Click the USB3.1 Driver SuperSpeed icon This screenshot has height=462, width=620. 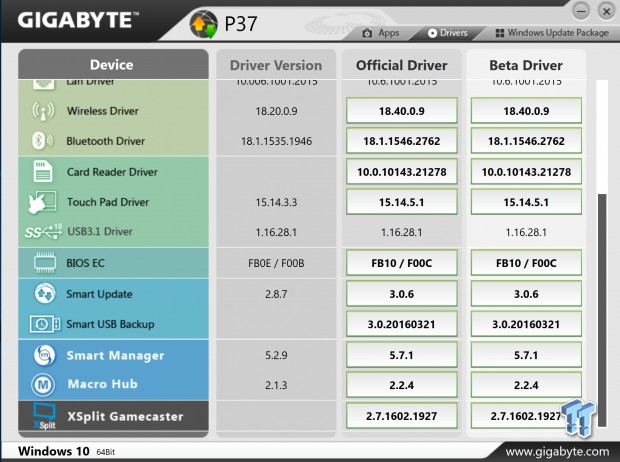click(x=43, y=231)
